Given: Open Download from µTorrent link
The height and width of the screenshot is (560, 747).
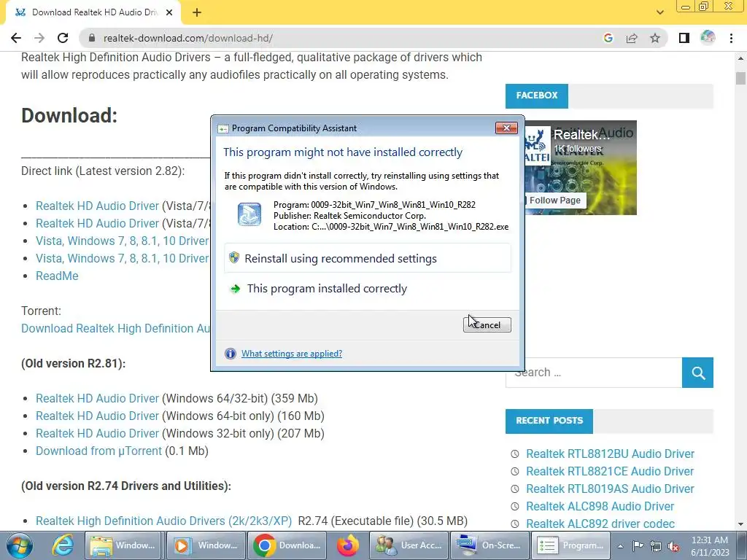Looking at the screenshot, I should point(98,451).
